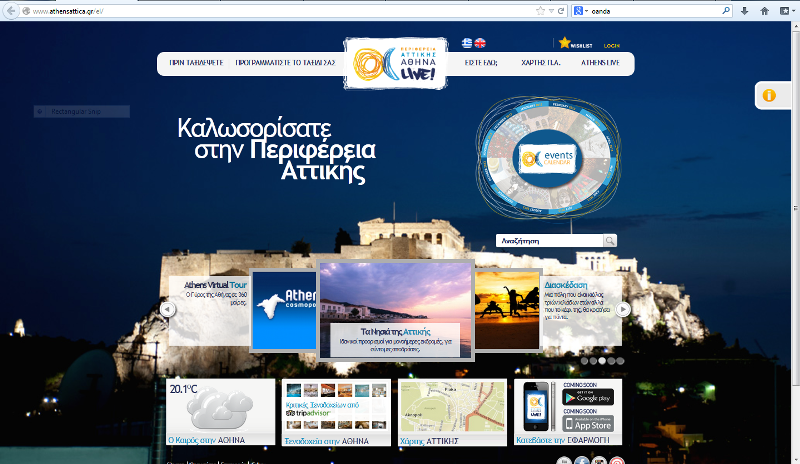
Task: Click the British flag language icon
Action: (x=480, y=43)
